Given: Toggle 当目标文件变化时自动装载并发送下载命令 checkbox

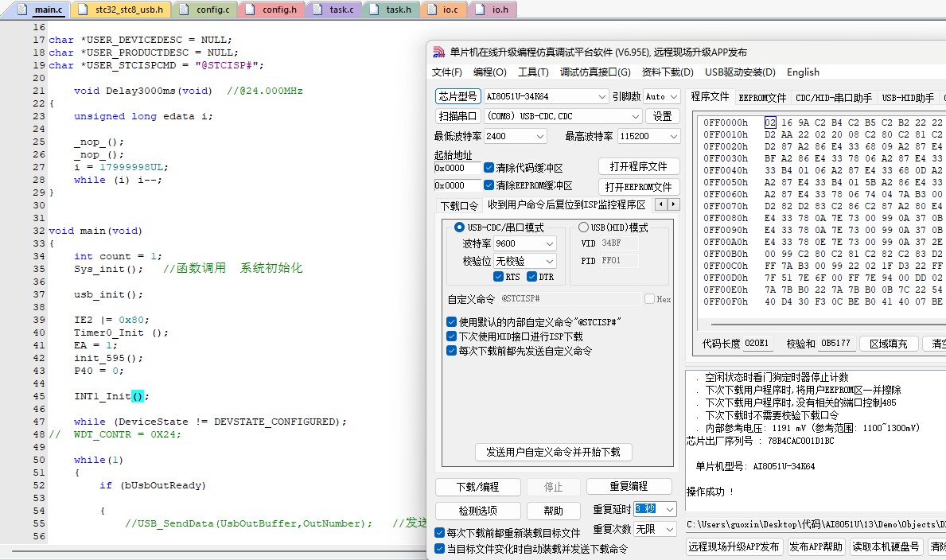Looking at the screenshot, I should (x=440, y=549).
